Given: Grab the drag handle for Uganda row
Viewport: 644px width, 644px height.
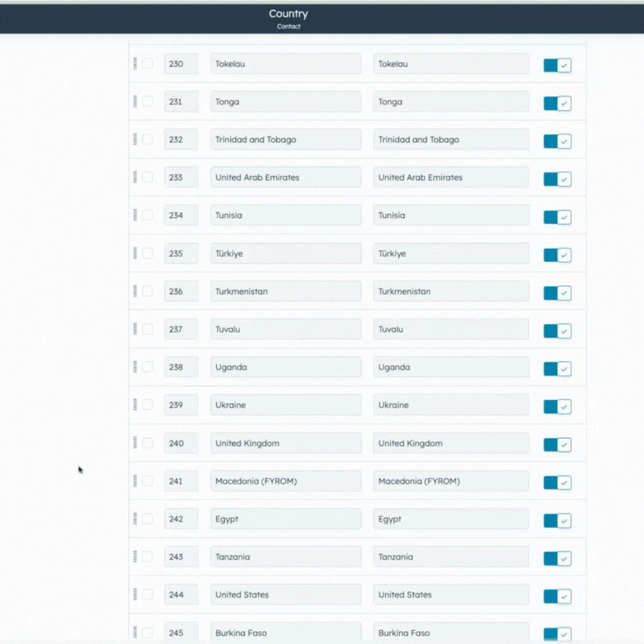Looking at the screenshot, I should tap(135, 367).
